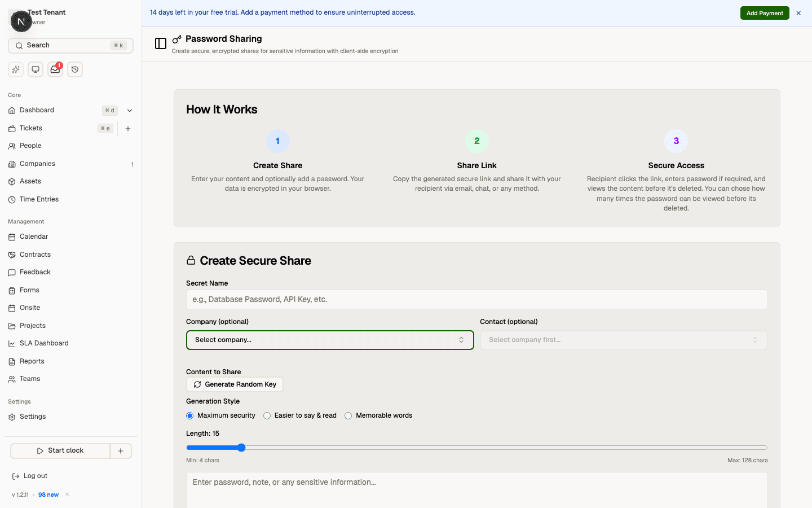
Task: Expand the Dashboard chevron in sidebar
Action: point(129,110)
